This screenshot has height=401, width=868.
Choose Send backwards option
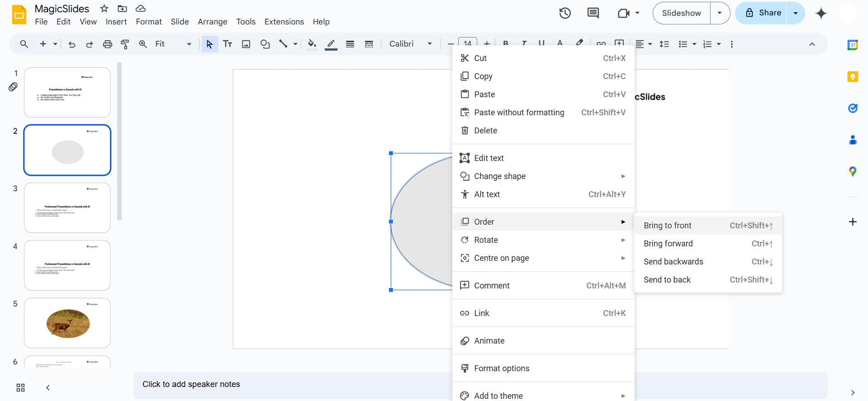(708, 262)
